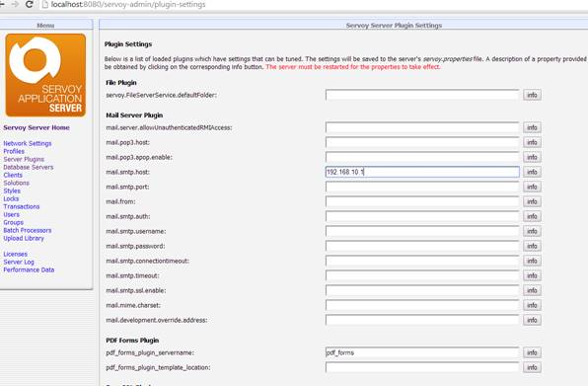Open Batch Processors link
588x386 pixels.
click(x=28, y=230)
